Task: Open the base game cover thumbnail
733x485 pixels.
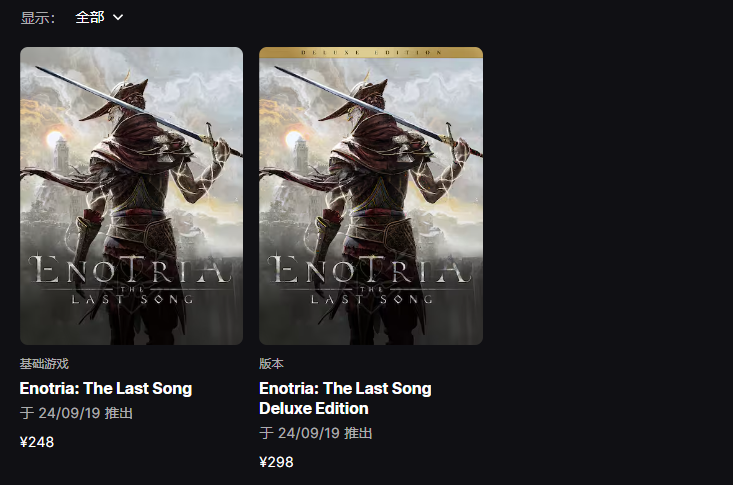Action: click(x=131, y=196)
